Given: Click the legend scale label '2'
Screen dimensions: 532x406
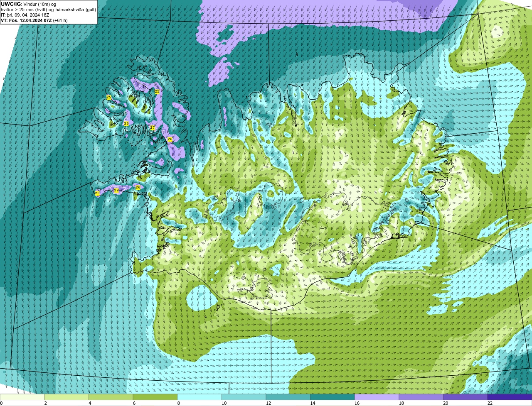Looking at the screenshot, I should [45, 403].
